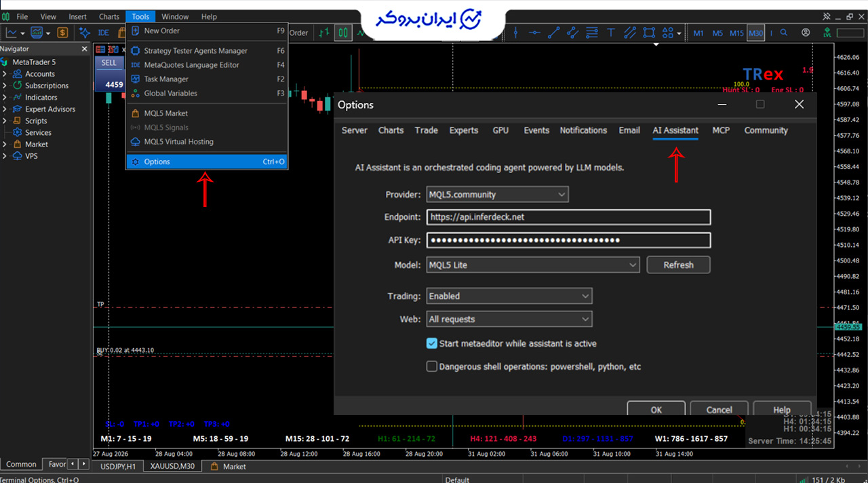Open MetaQuotes Language Editor menu entry
This screenshot has width=868, height=483.
click(207, 65)
